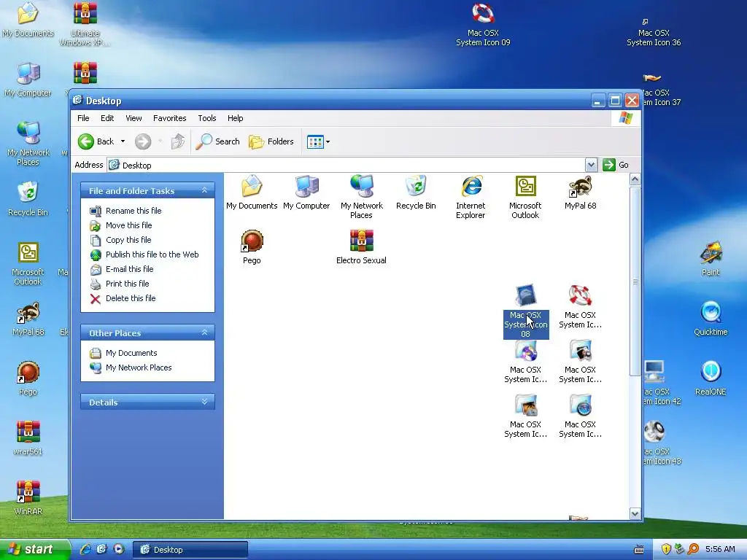Viewport: 747px width, 560px height.
Task: Open the View menu
Action: 133,118
